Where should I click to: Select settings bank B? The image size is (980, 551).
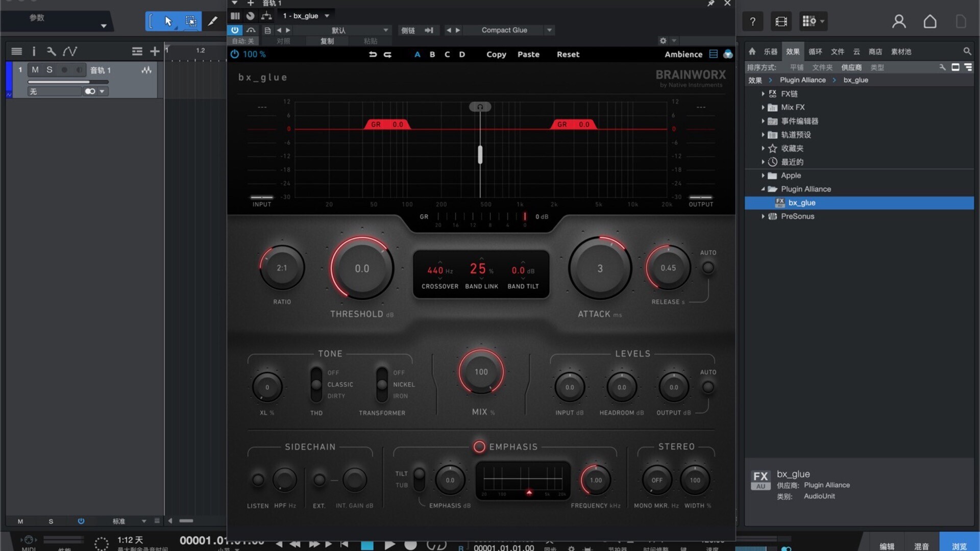pyautogui.click(x=432, y=54)
